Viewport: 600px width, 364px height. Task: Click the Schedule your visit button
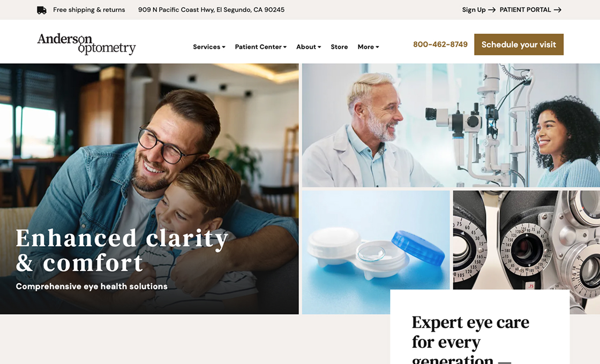pyautogui.click(x=519, y=44)
